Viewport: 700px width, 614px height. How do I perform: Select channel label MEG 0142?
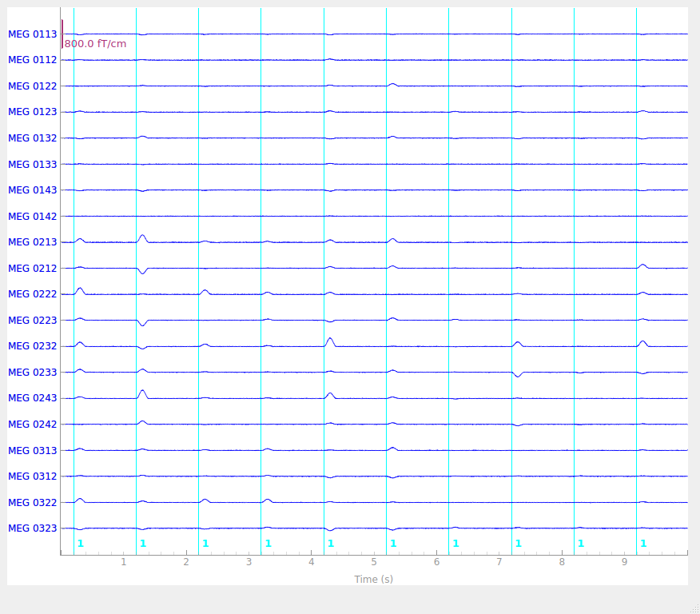coord(33,217)
